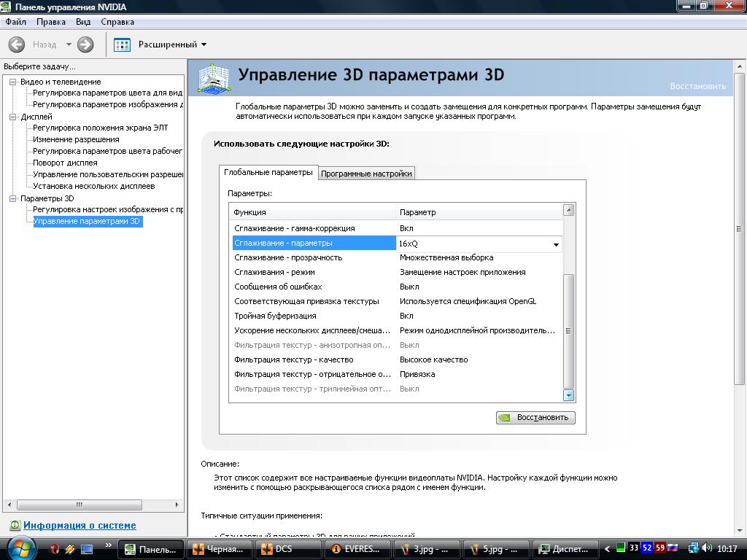The image size is (747, 560).
Task: Click the Функция column header
Action: pyautogui.click(x=312, y=212)
